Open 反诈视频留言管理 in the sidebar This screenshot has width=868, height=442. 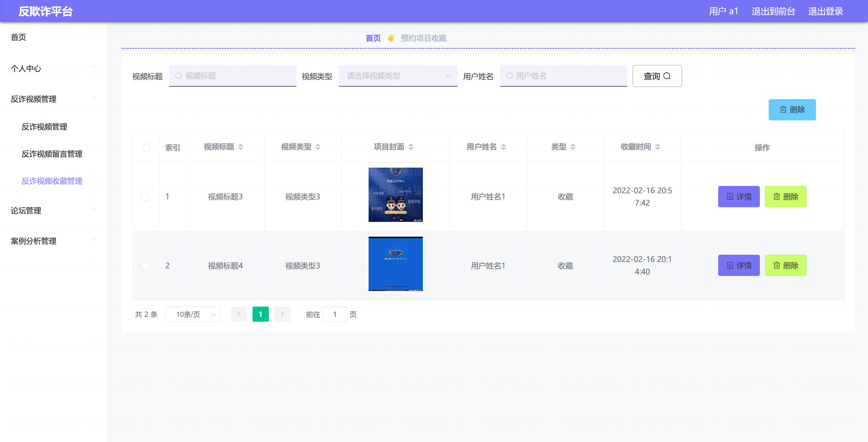coord(52,154)
